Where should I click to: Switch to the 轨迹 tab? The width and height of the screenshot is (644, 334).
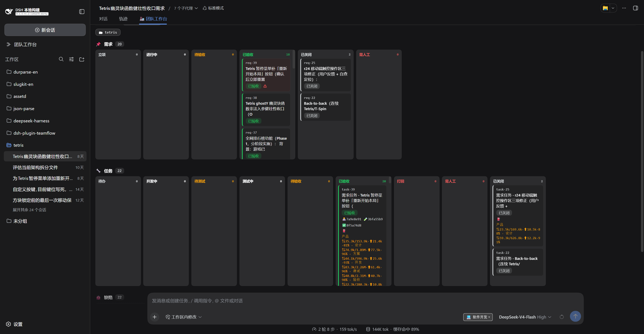click(x=123, y=19)
